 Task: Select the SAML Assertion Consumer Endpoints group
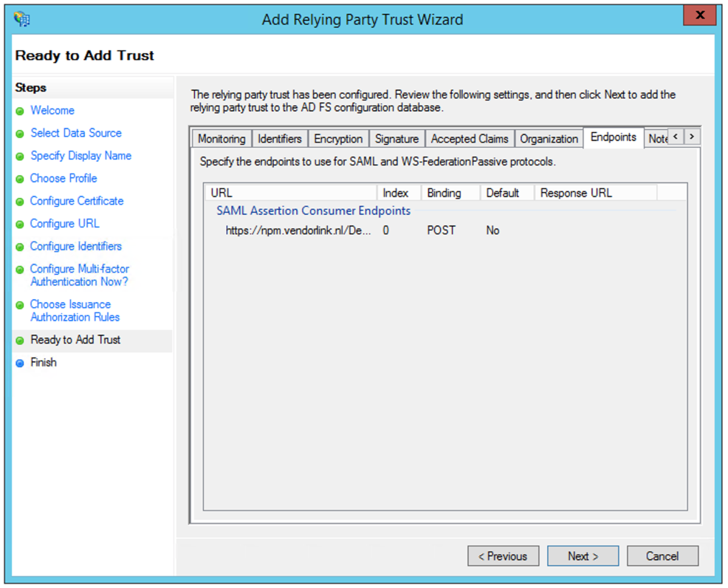click(x=313, y=211)
